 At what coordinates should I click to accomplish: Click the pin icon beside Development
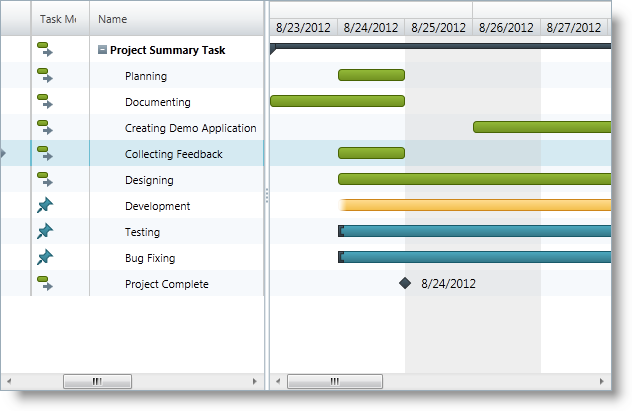point(44,206)
